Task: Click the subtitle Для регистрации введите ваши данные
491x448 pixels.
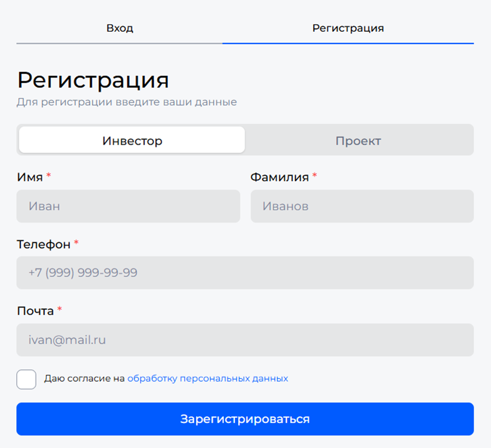Action: [127, 101]
